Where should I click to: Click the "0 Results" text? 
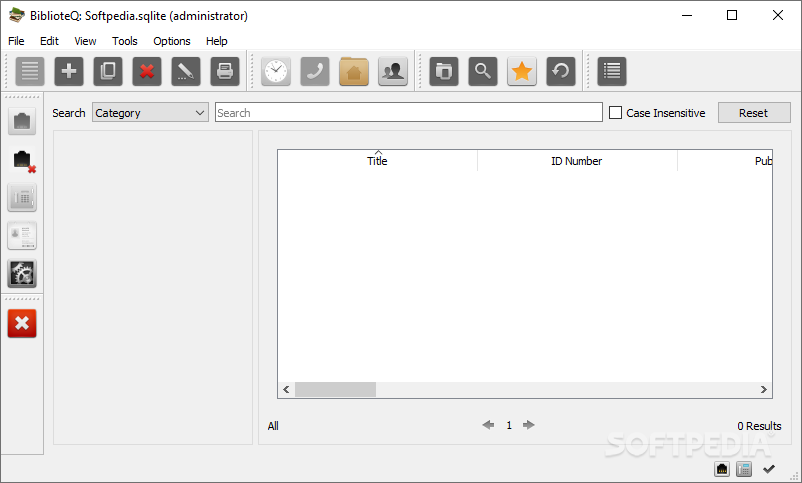[x=759, y=426]
